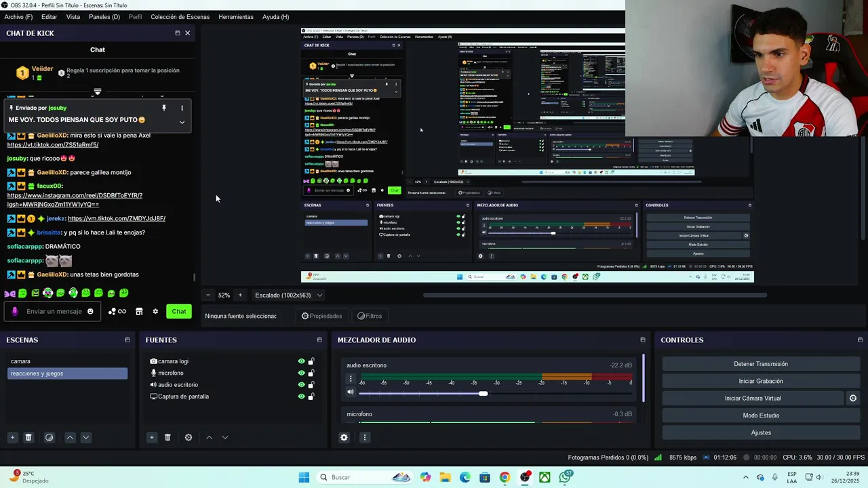Screen dimensions: 868x488
Task: Expand pinned message chevron in chat
Action: (182, 123)
